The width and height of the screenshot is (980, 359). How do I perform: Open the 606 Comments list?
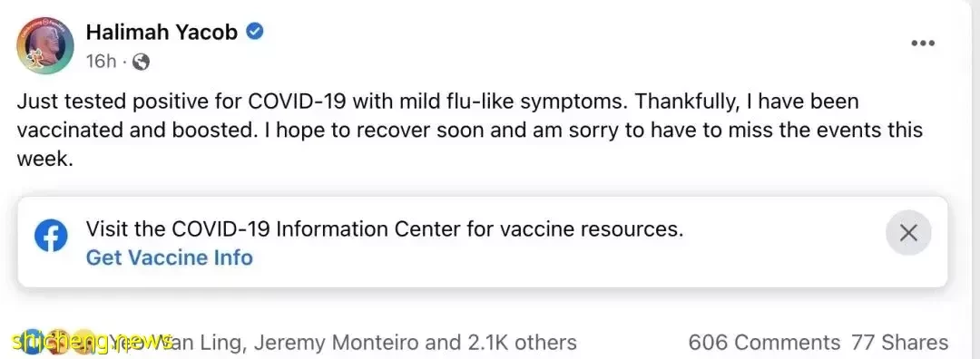pos(764,342)
